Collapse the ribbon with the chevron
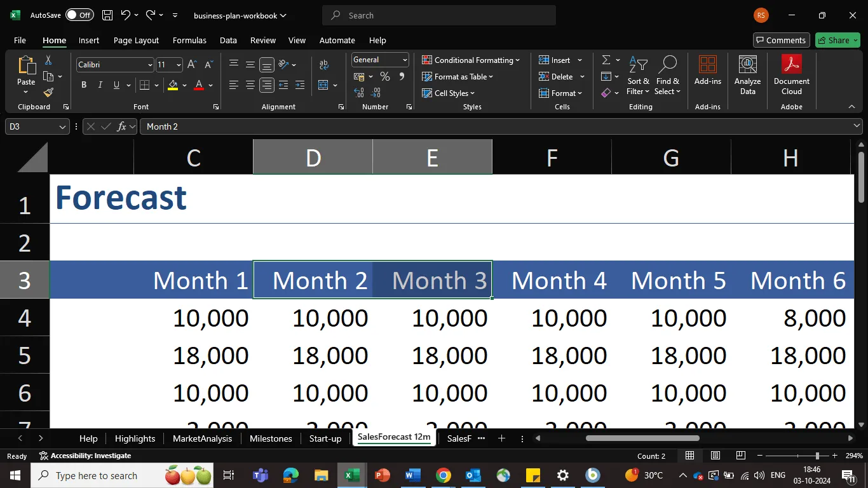868x488 pixels. click(x=851, y=107)
